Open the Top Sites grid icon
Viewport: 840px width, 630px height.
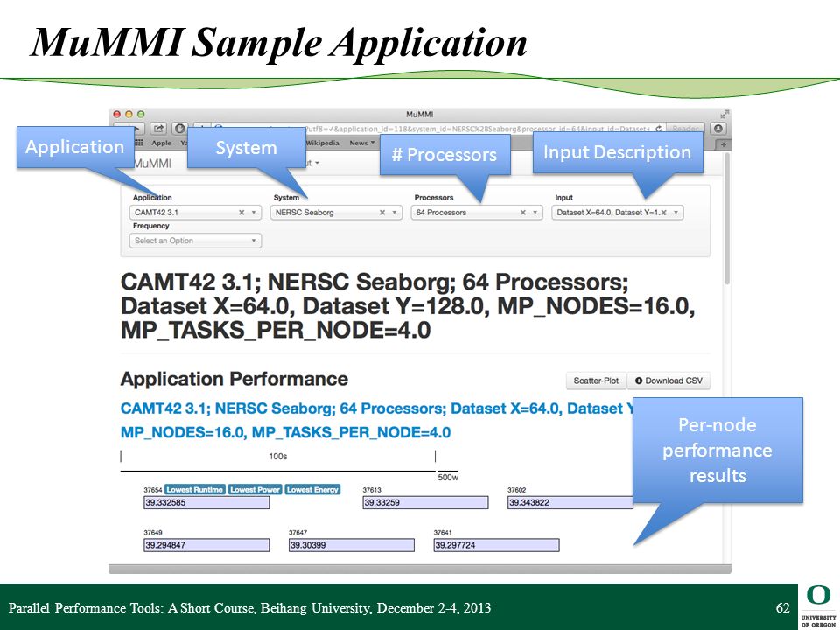pos(139,143)
